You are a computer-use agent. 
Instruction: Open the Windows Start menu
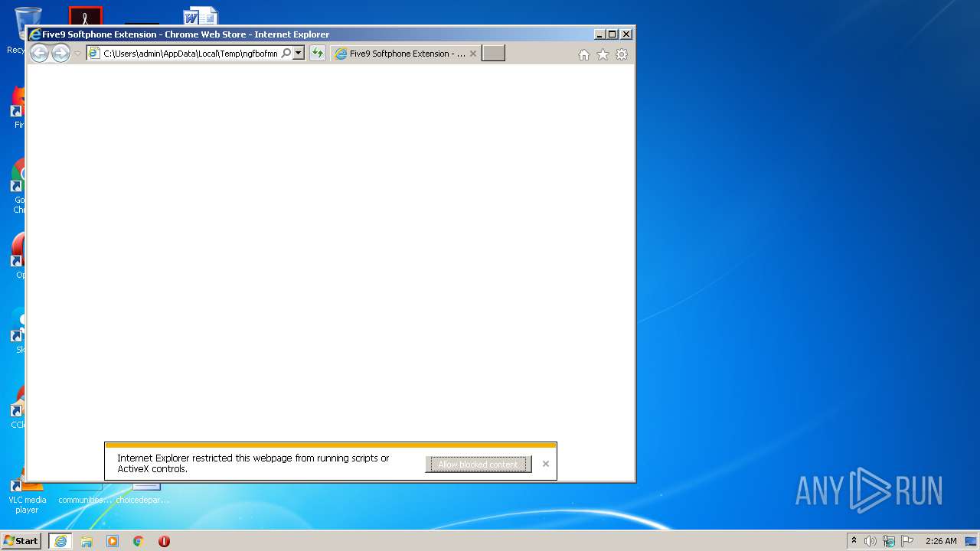21,541
